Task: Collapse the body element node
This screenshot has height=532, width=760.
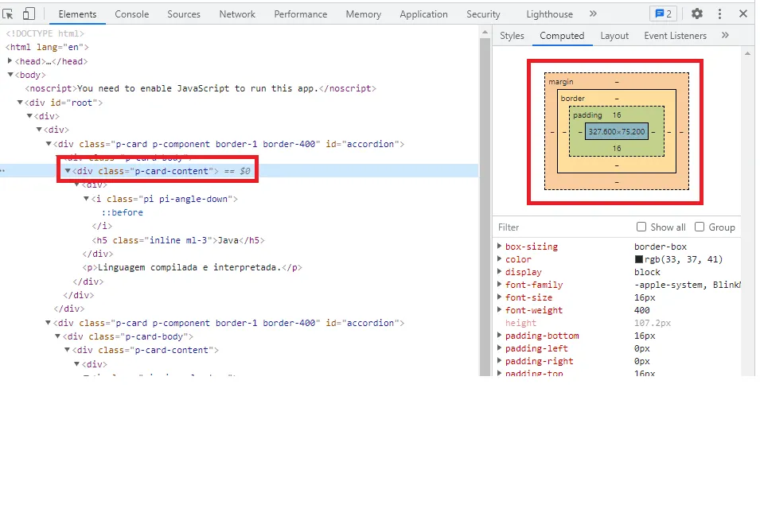Action: 10,75
